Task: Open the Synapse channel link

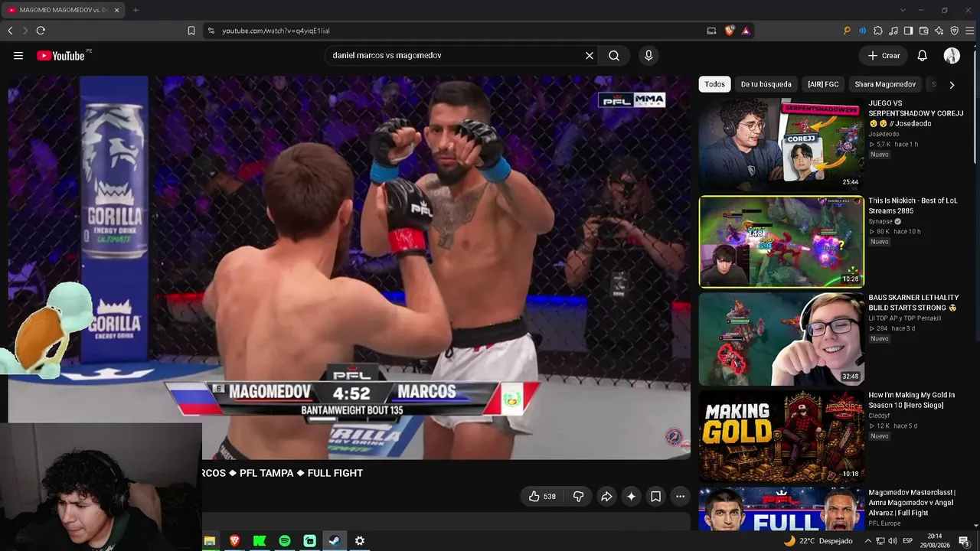Action: tap(881, 222)
